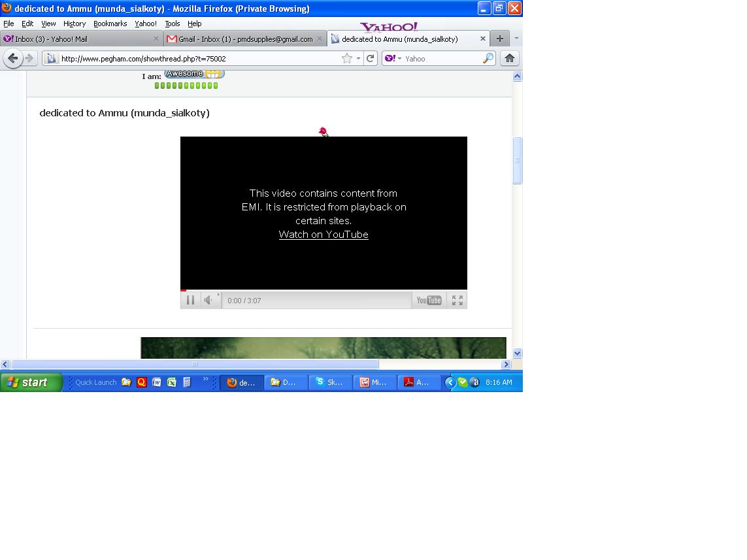This screenshot has width=747, height=560.
Task: Click the Awesome mood badge
Action: pyautogui.click(x=194, y=74)
